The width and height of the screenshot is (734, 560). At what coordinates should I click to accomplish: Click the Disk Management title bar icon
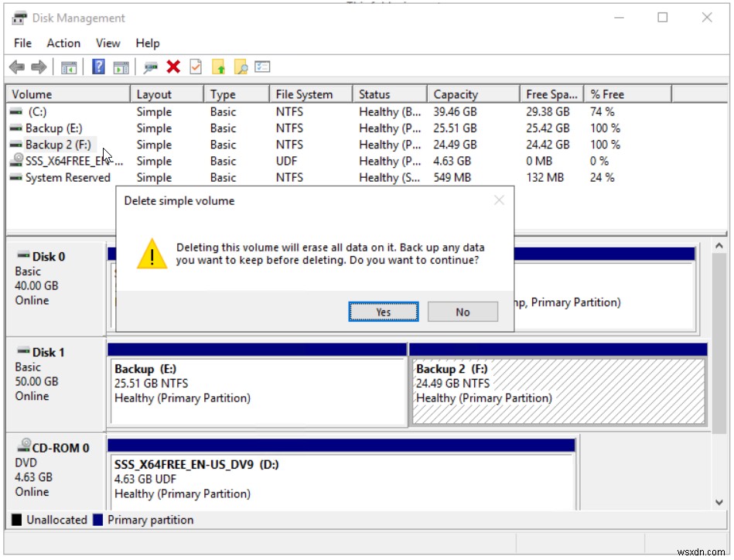click(x=17, y=17)
